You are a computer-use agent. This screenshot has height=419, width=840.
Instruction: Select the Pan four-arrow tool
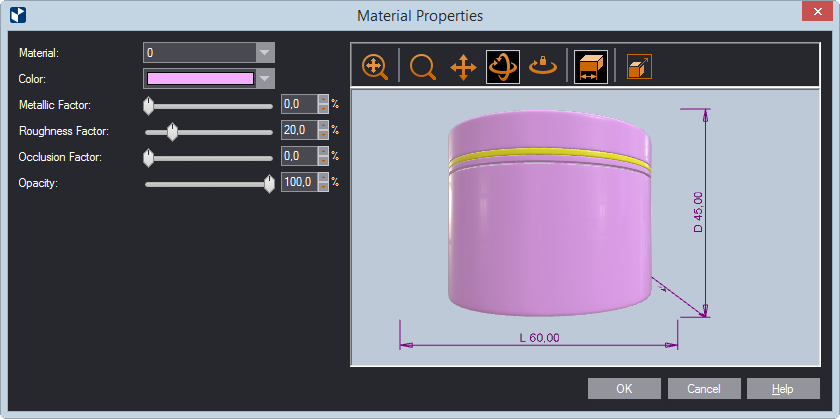(x=463, y=68)
